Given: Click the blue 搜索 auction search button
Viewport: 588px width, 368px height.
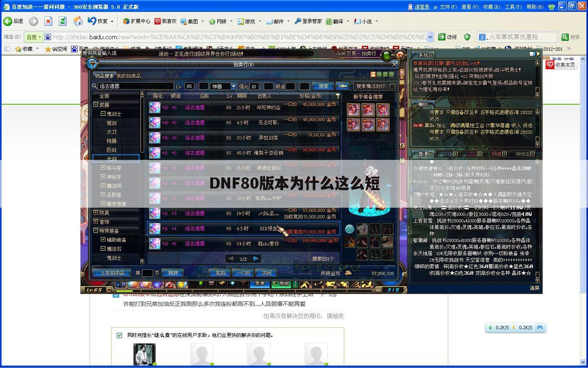Looking at the screenshot, I should coord(323,86).
